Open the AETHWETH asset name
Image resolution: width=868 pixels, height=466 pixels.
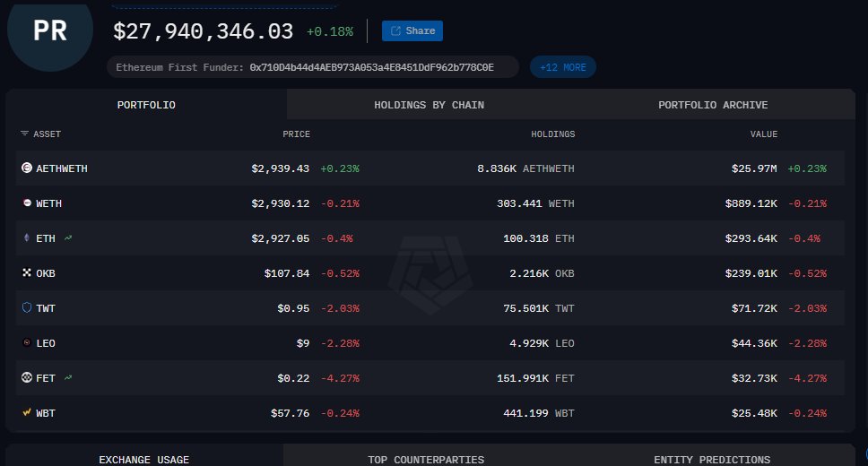pyautogui.click(x=62, y=168)
